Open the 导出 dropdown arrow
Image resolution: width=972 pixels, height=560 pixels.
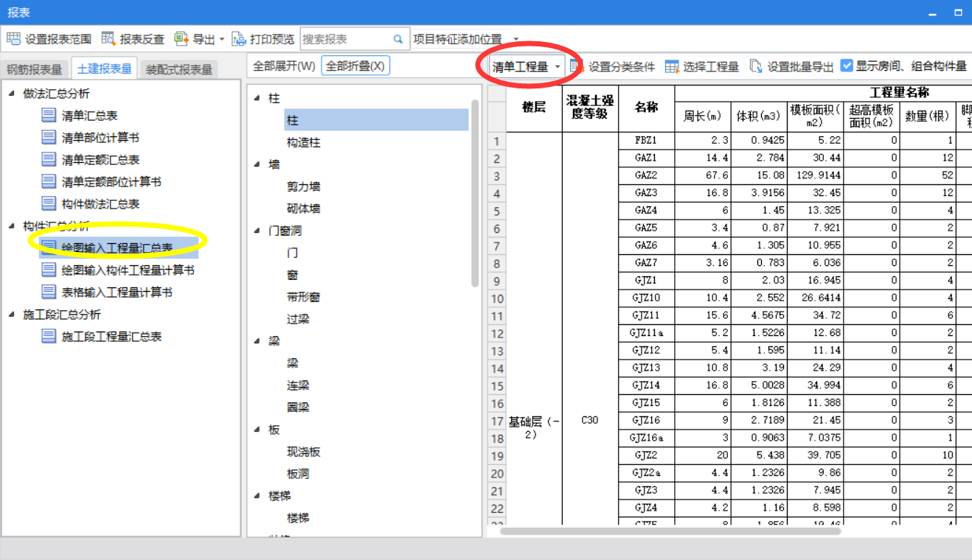coord(222,39)
